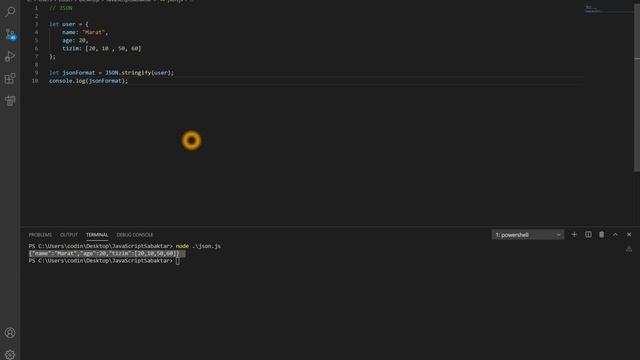
Task: Open the Accounts menu icon
Action: tap(10, 333)
